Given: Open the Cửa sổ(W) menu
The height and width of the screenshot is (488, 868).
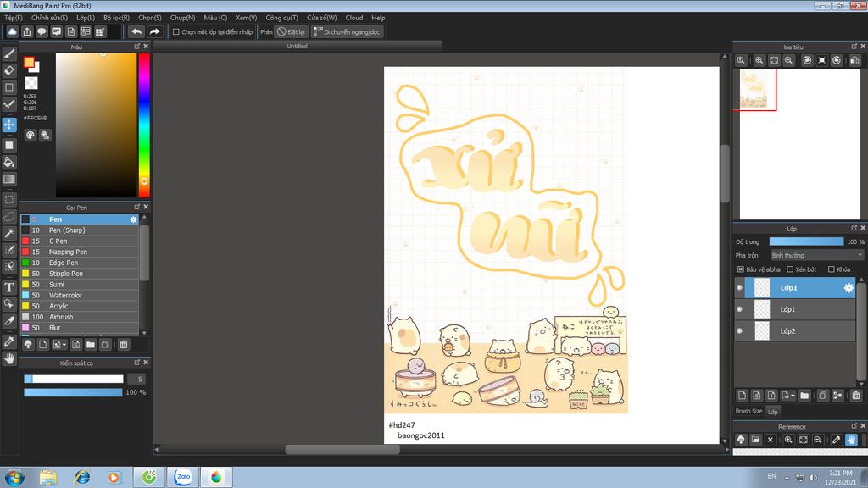Looking at the screenshot, I should pos(321,18).
